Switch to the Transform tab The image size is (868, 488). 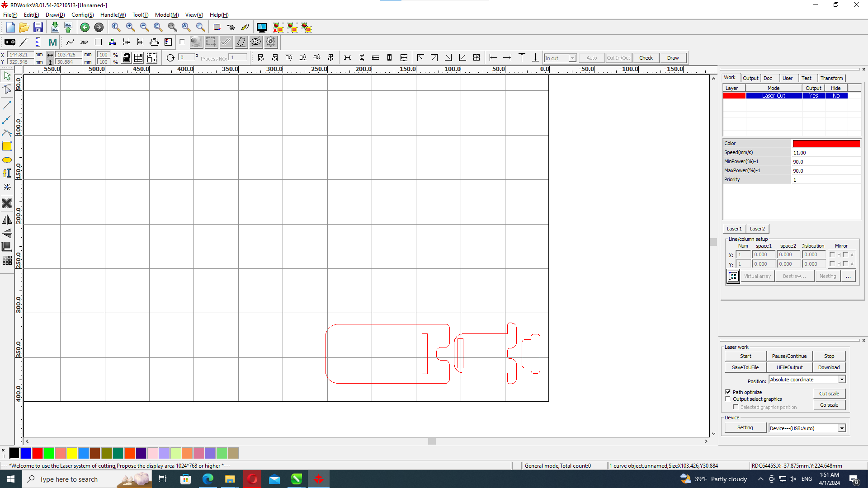(831, 78)
